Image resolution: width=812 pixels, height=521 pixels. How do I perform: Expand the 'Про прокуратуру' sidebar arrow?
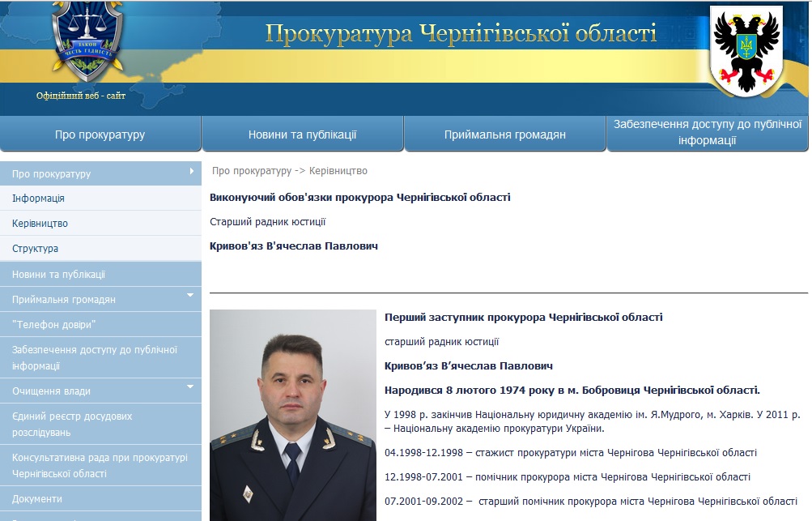coord(192,171)
